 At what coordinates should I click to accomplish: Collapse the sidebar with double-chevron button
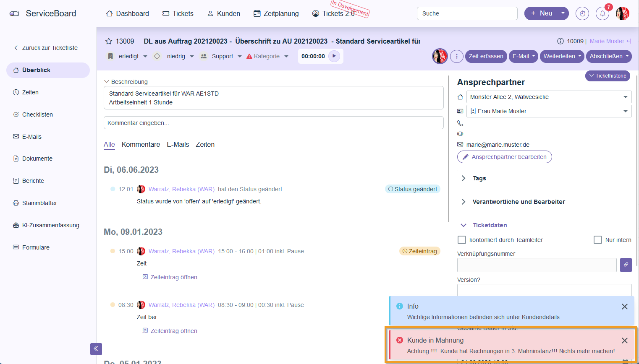[96, 349]
